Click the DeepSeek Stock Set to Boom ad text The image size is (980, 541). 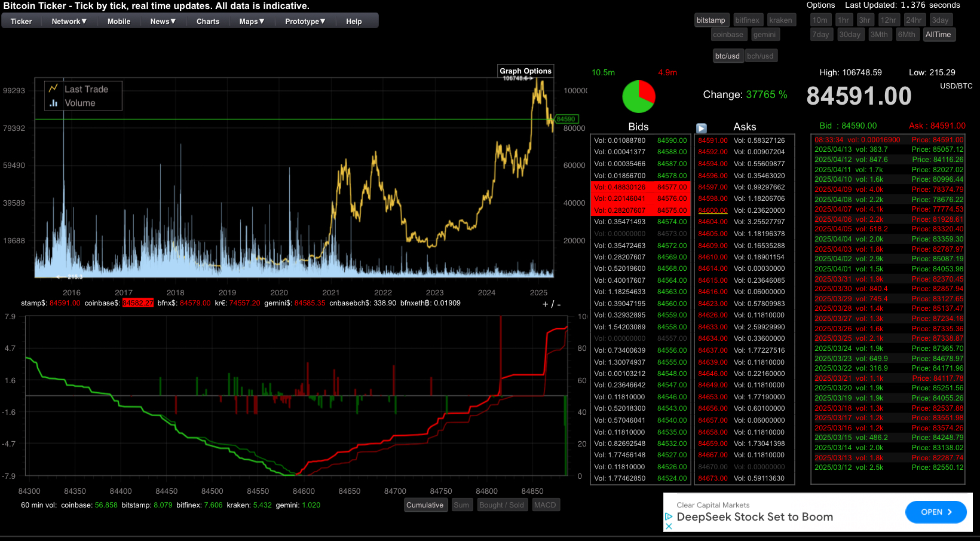[755, 517]
